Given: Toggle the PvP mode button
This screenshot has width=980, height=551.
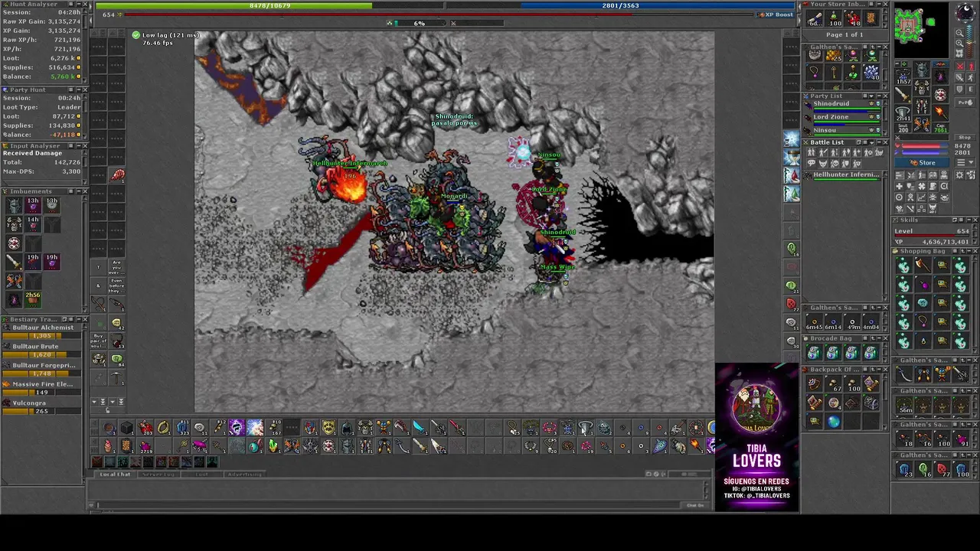Looking at the screenshot, I should coord(965,103).
